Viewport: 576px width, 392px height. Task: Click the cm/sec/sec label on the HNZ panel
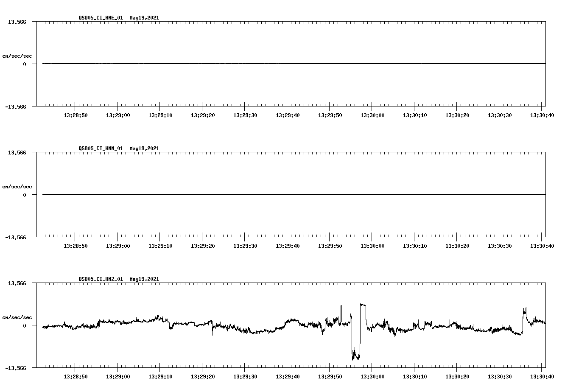pos(17,317)
